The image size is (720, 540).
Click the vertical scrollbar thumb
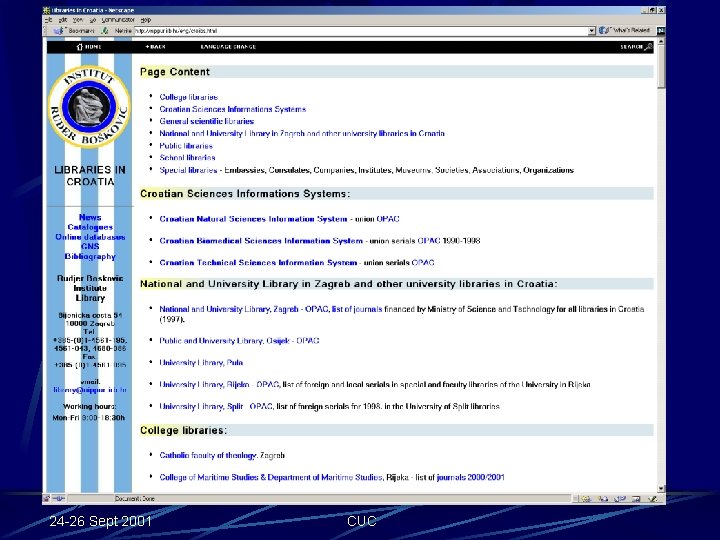pyautogui.click(x=661, y=67)
